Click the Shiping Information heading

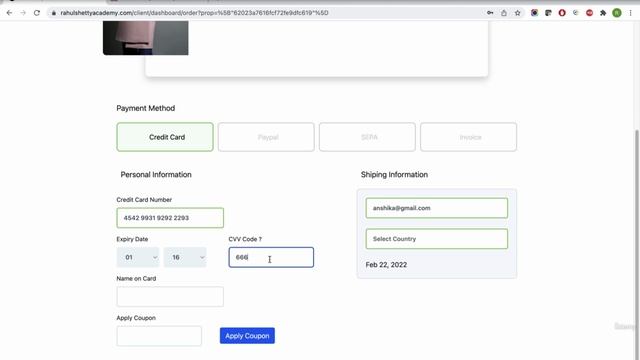[x=394, y=175]
